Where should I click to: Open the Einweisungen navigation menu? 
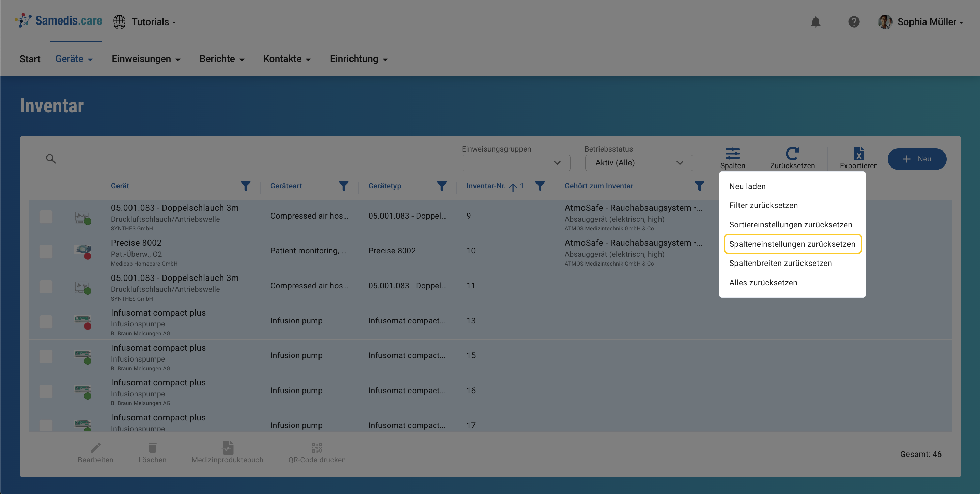146,59
